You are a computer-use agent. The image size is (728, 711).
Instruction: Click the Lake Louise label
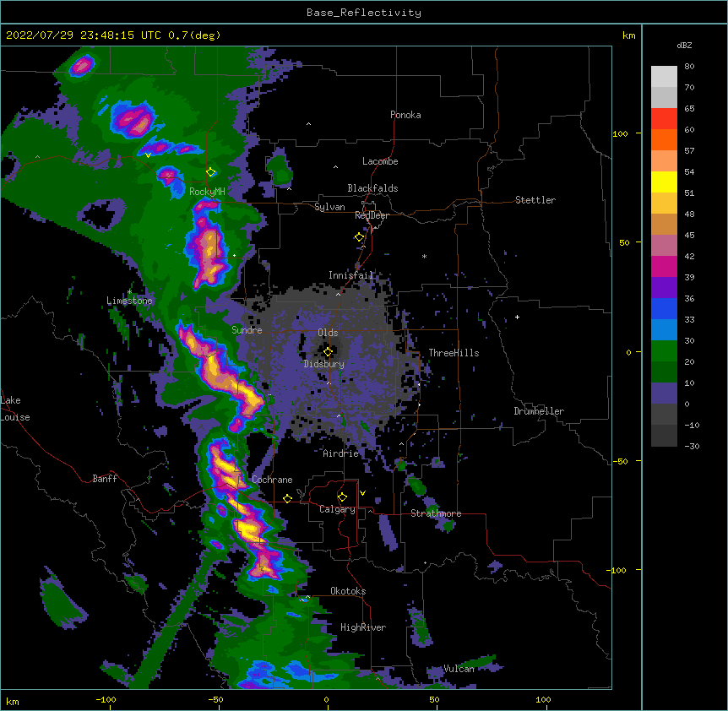[x=15, y=409]
